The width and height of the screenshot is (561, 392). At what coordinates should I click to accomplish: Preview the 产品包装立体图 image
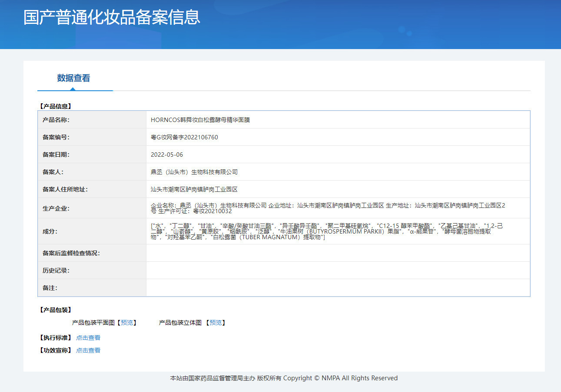[216, 323]
